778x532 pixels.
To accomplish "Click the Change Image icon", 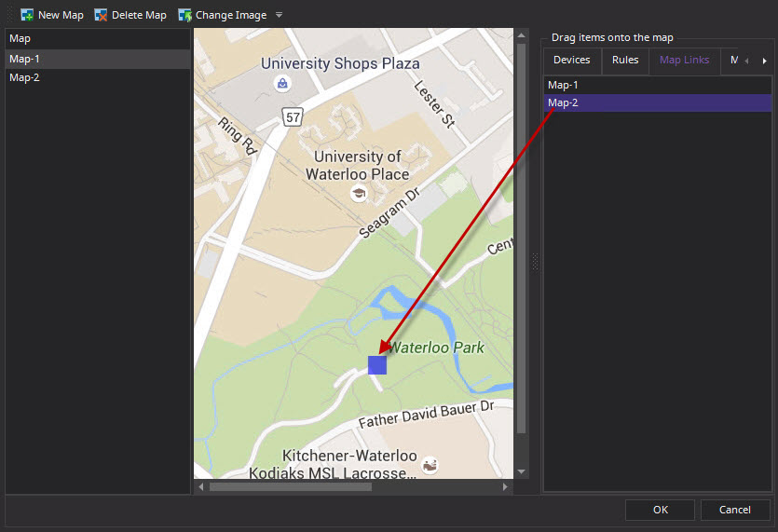I will [185, 16].
